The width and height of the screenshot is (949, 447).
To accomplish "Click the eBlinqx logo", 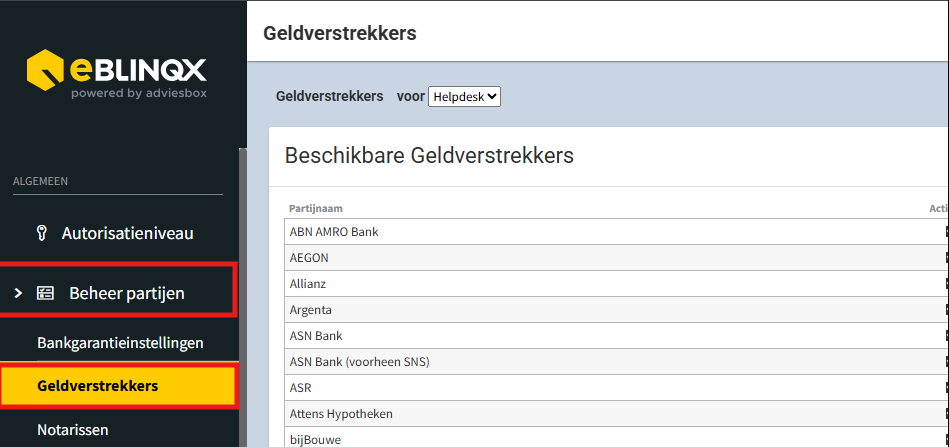I will (x=117, y=76).
